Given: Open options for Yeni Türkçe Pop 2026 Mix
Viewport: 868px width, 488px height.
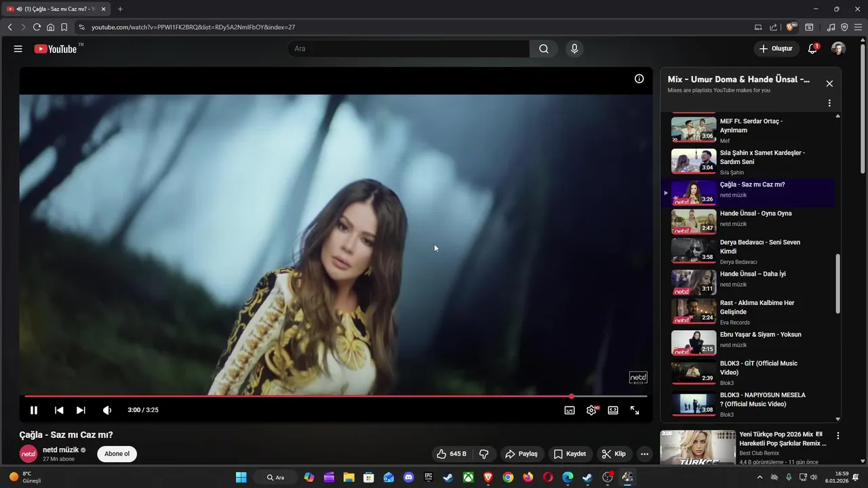Looking at the screenshot, I should coord(838,436).
